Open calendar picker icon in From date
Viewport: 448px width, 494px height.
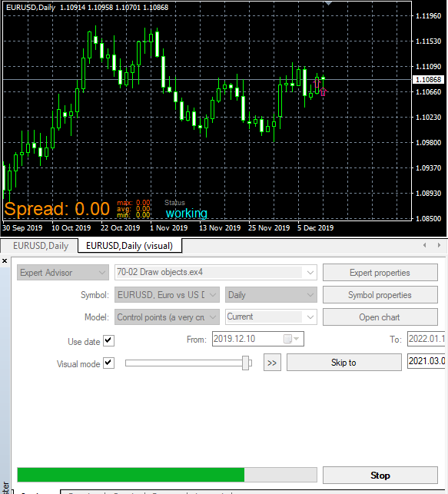coord(287,339)
